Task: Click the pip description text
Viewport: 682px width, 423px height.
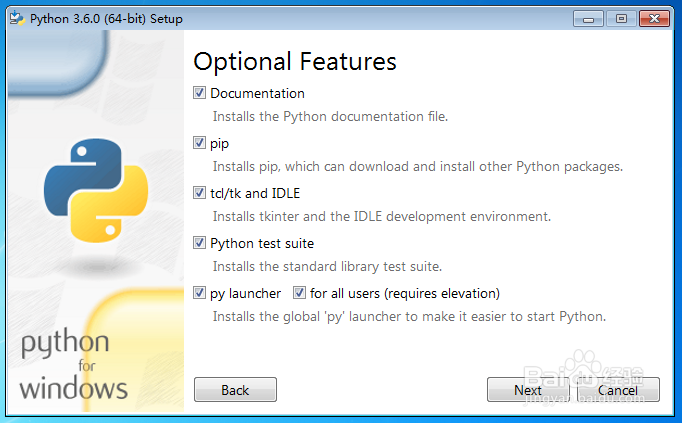Action: click(418, 166)
